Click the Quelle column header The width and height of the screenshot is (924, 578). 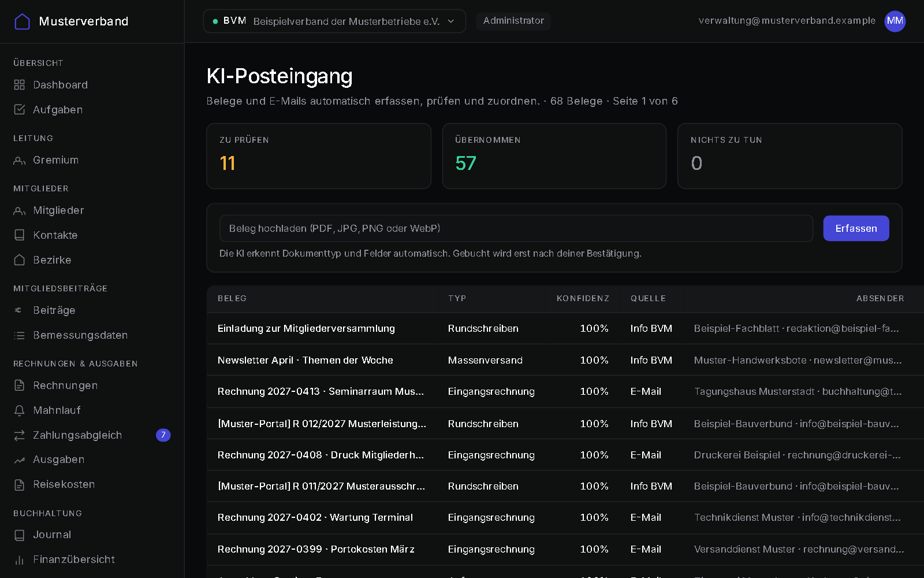[648, 299]
